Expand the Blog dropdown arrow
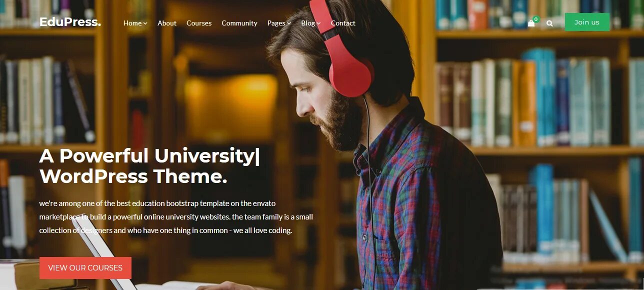 318,23
